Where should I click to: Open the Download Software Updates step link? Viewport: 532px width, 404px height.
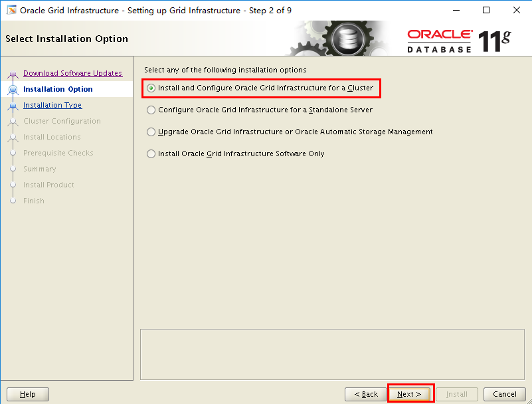[x=72, y=73]
